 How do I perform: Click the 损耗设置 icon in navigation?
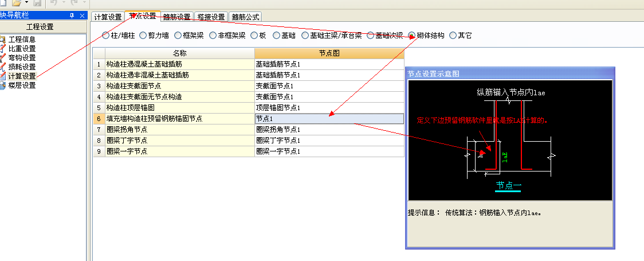point(2,67)
